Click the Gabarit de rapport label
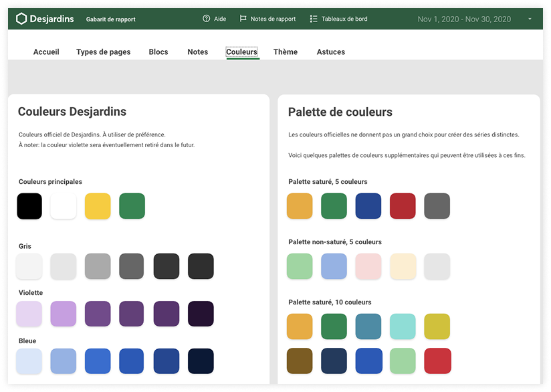Viewport: 551px width, 392px height. coord(110,19)
